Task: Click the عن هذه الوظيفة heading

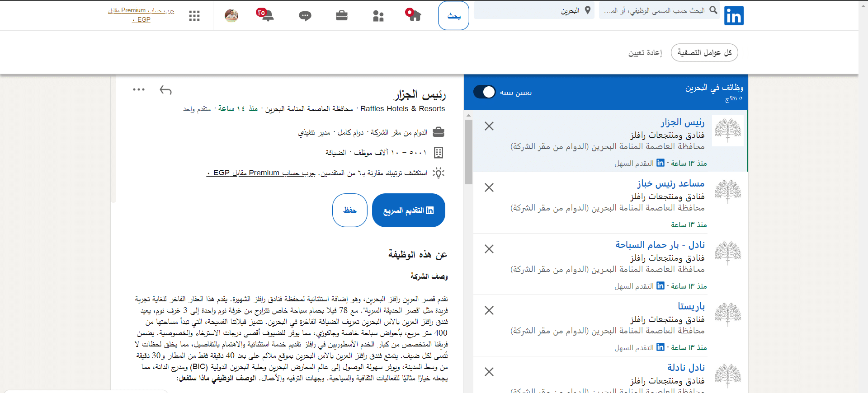Action: [418, 255]
